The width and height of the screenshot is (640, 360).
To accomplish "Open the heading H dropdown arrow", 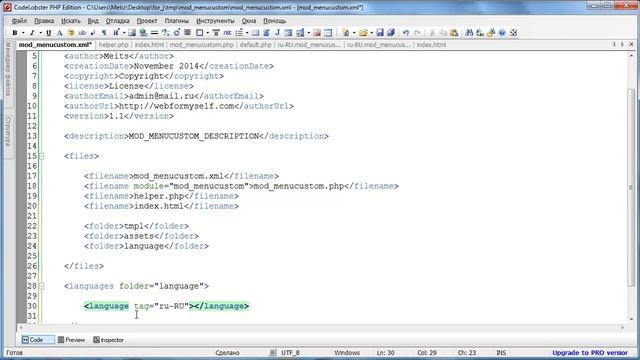I will click(x=124, y=33).
